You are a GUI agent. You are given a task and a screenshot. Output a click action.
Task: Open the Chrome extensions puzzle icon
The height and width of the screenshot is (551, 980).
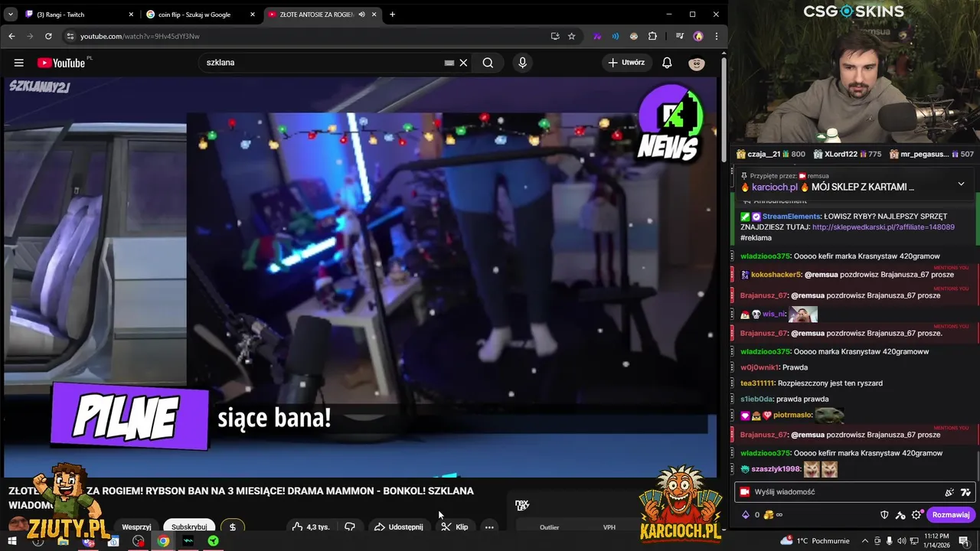(652, 36)
